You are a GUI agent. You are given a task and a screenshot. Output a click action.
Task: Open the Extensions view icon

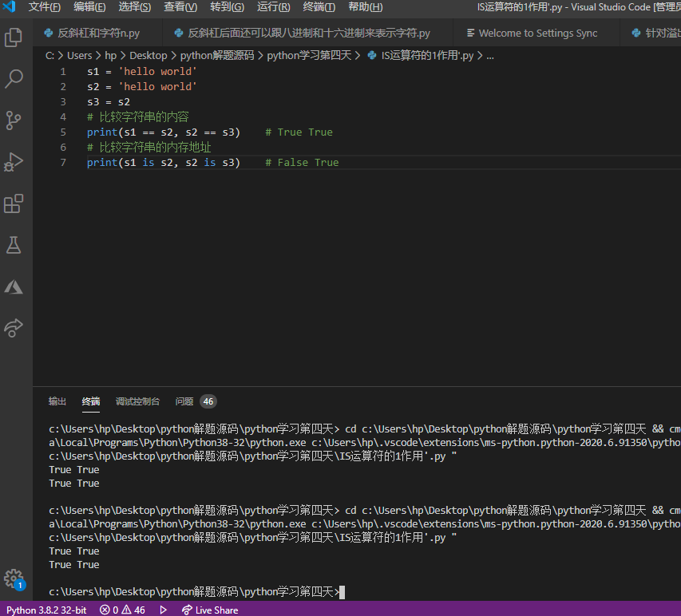[x=14, y=204]
